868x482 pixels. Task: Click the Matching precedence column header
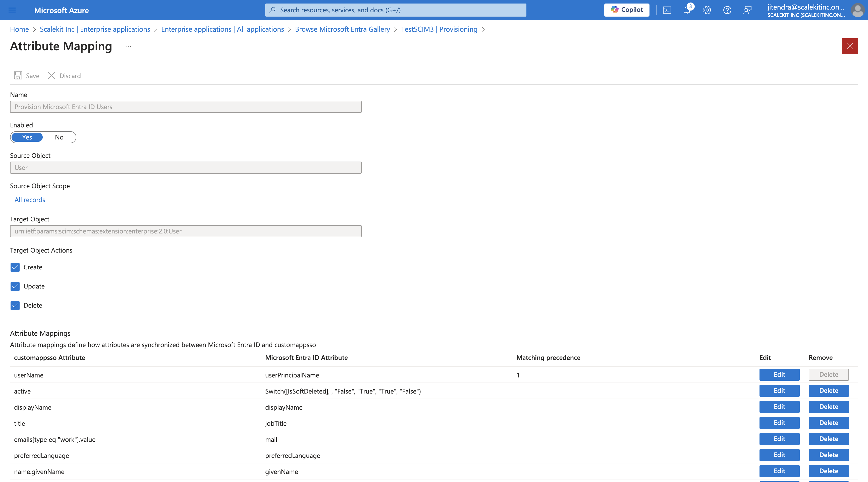pos(548,358)
